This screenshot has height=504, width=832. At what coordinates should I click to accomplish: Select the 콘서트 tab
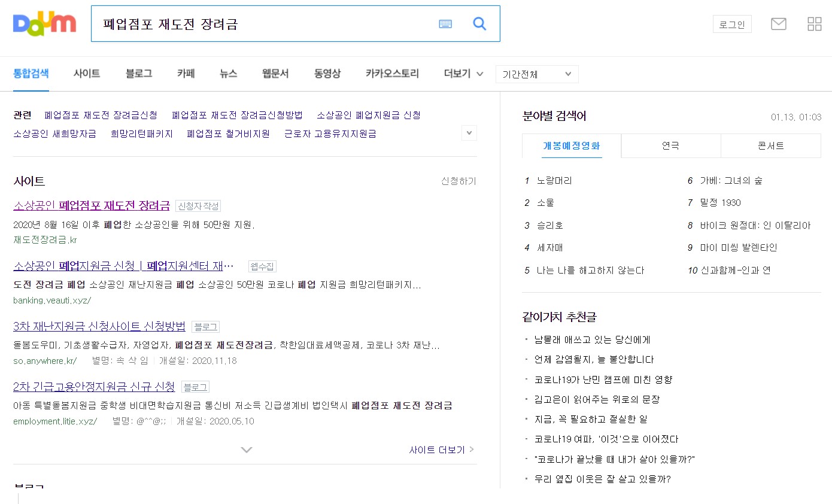(770, 145)
